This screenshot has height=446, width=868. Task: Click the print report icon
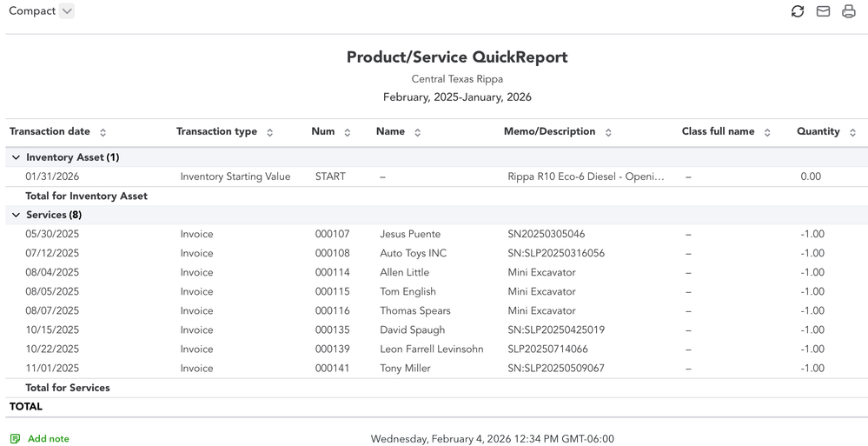click(x=849, y=11)
